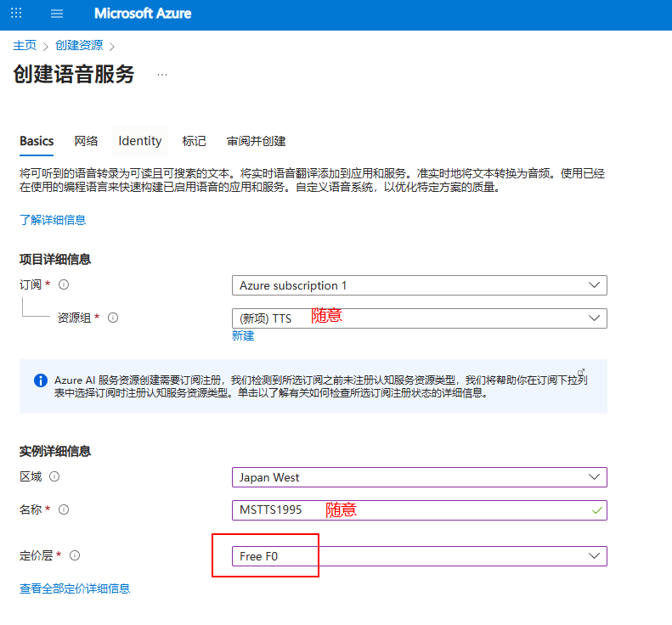672x625 pixels.
Task: Show info tooltip for 订阅
Action: [x=64, y=284]
